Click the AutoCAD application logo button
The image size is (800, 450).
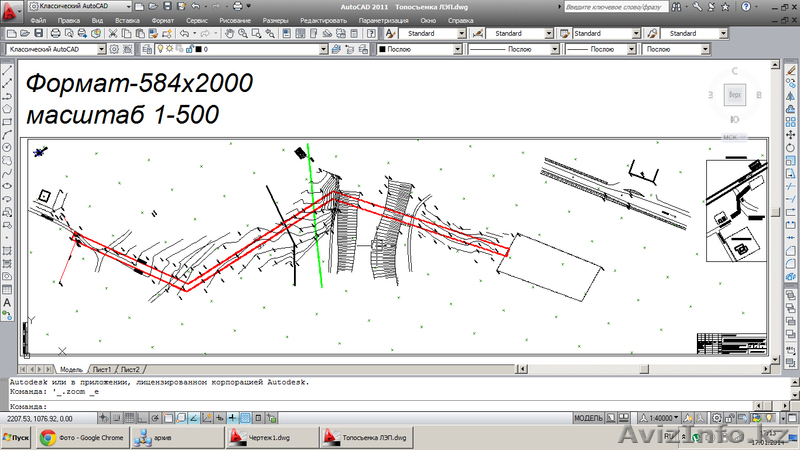12,10
